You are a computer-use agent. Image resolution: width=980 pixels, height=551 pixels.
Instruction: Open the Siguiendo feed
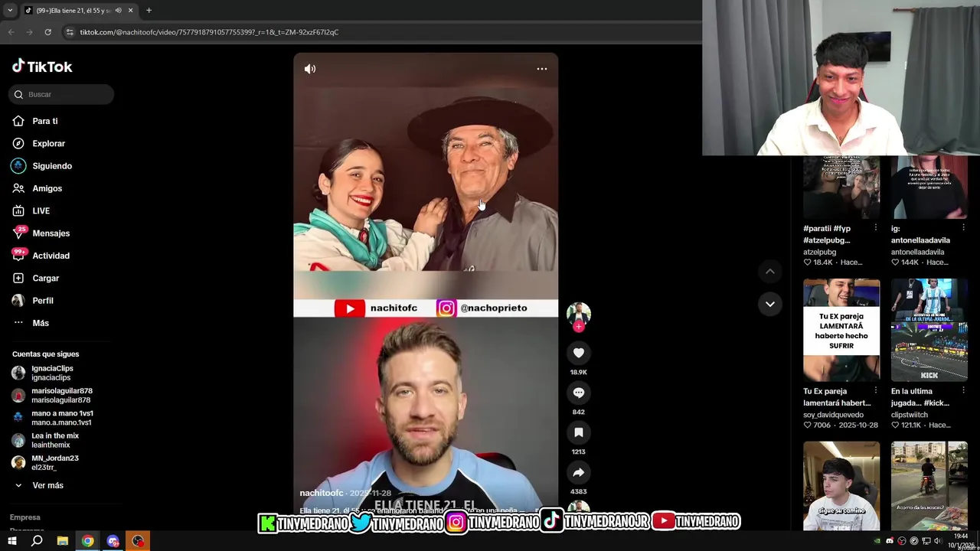coord(52,166)
